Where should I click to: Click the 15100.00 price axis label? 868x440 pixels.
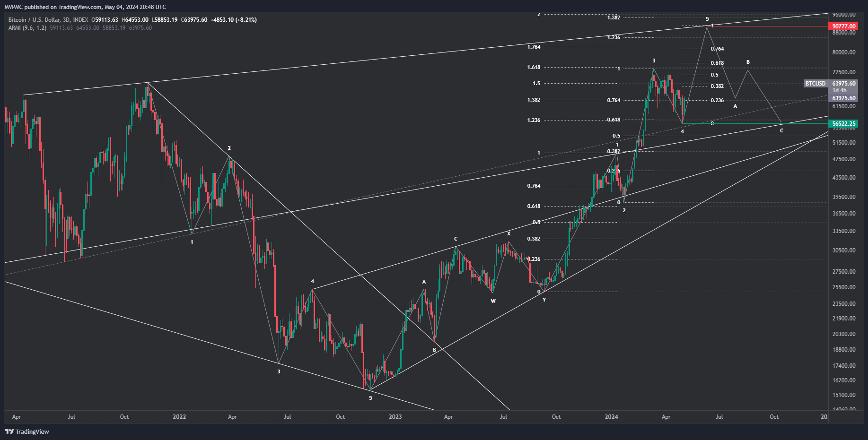[844, 395]
